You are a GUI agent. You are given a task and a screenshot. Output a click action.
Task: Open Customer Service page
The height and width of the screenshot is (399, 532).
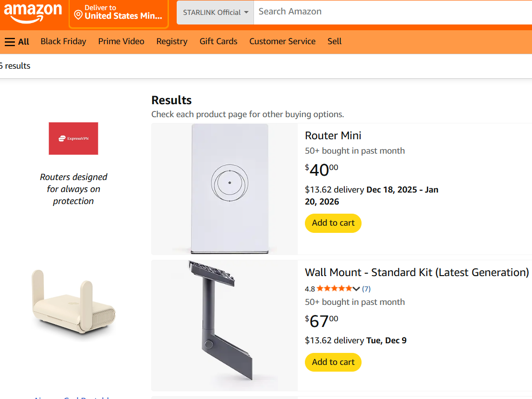pyautogui.click(x=282, y=41)
